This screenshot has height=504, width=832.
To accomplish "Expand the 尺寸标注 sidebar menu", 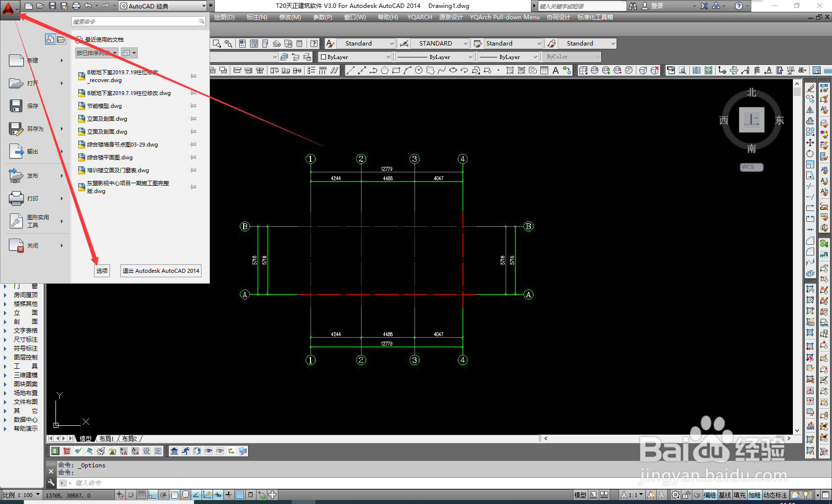I will (26, 340).
